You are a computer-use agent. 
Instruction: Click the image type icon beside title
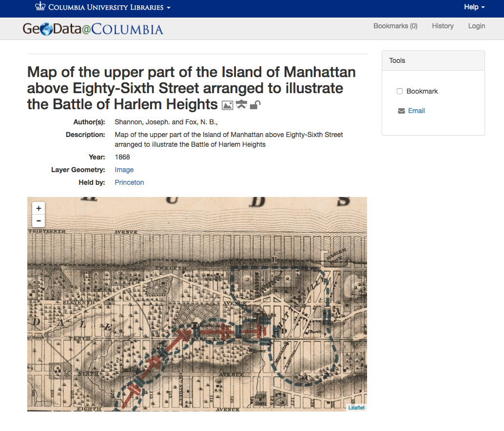tap(227, 105)
